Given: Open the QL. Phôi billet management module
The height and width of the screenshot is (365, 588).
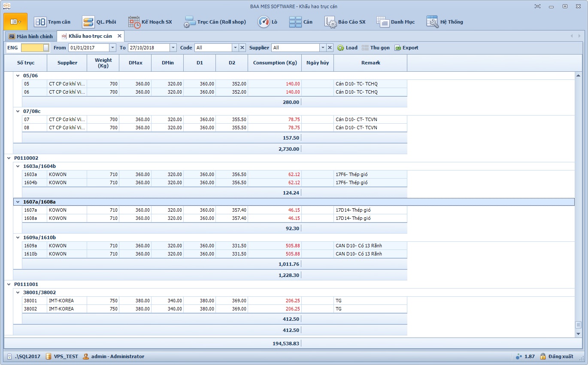Looking at the screenshot, I should coord(100,22).
